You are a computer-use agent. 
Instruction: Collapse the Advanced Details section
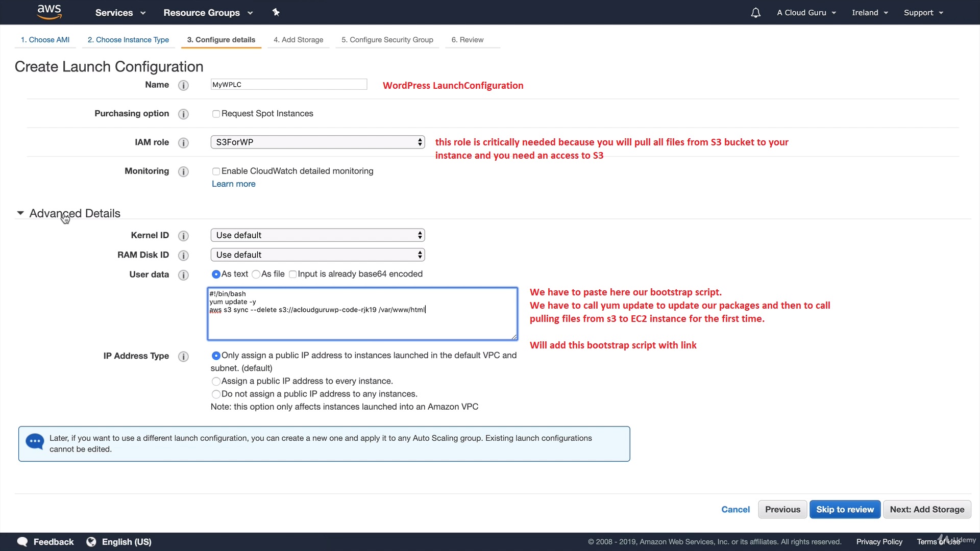[20, 213]
